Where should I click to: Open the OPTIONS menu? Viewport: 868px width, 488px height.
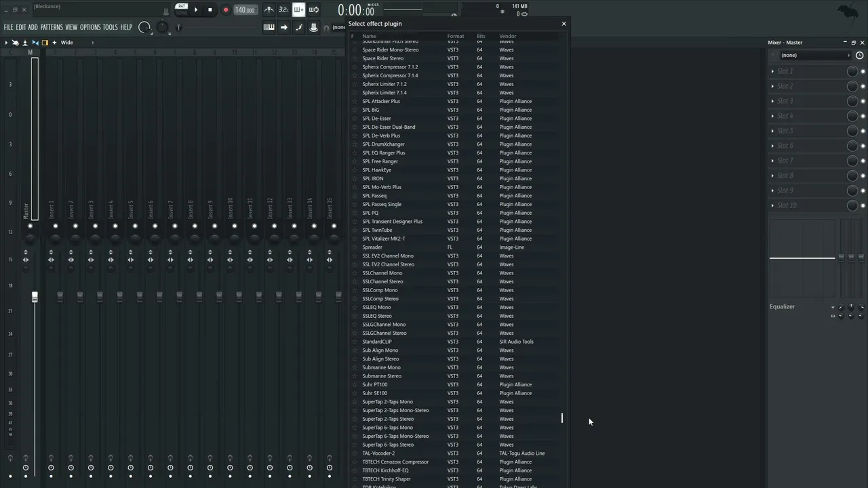[90, 27]
